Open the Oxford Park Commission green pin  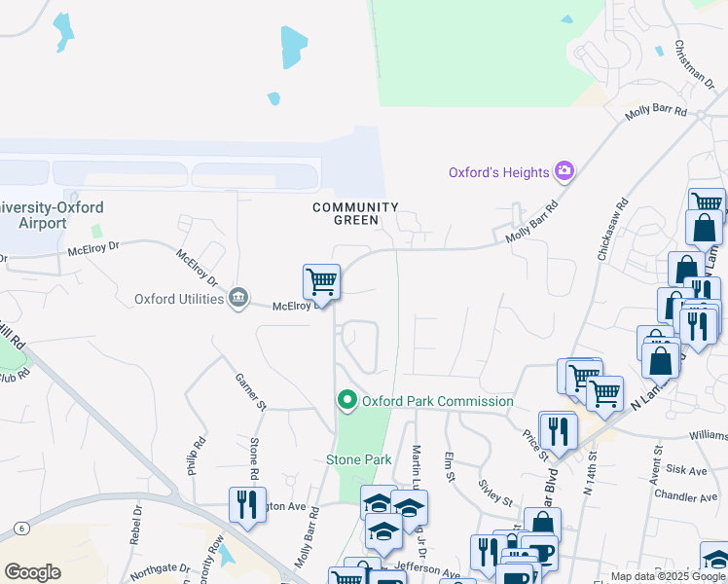tap(347, 401)
